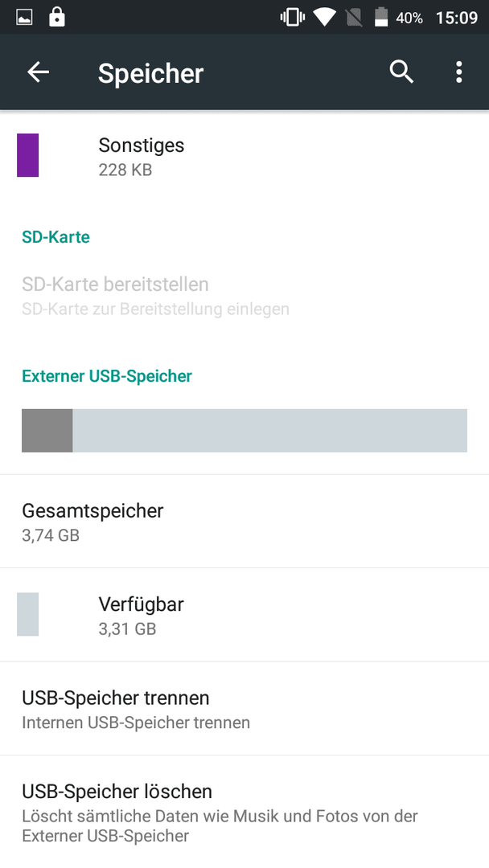Tap the back arrow in header
Viewport: 489px width, 868px height.
pyautogui.click(x=39, y=72)
